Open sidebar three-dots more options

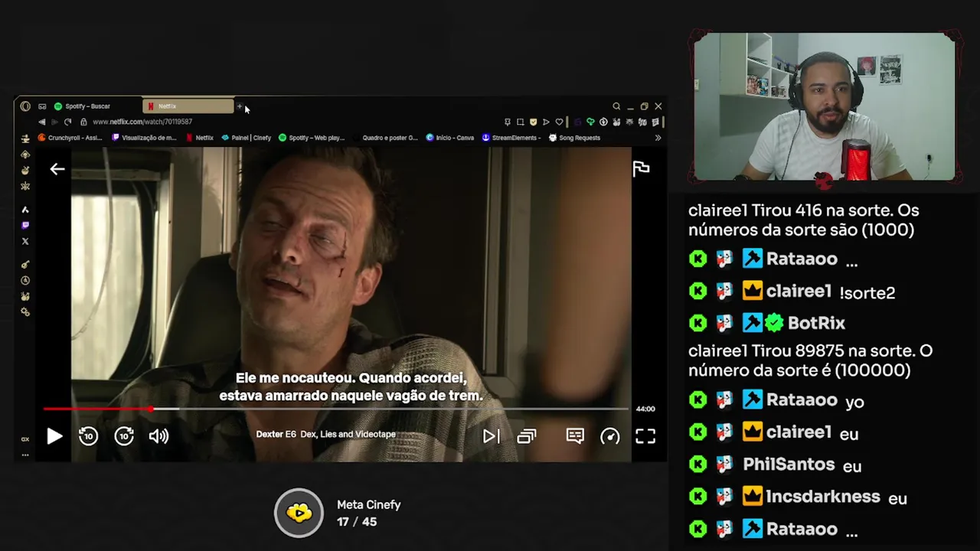[25, 455]
